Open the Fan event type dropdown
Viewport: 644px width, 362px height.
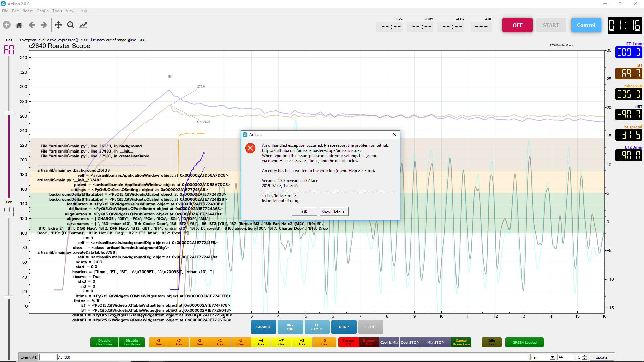coord(552,357)
